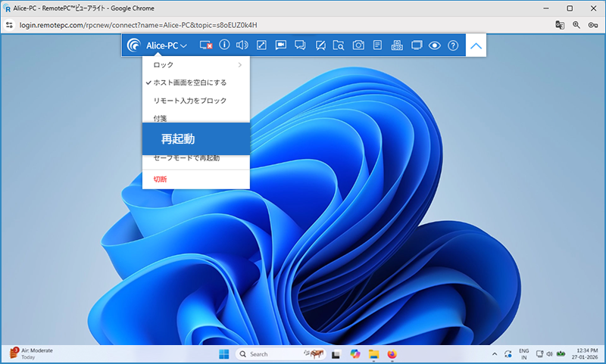Click the full-screen resize icon

tap(261, 45)
